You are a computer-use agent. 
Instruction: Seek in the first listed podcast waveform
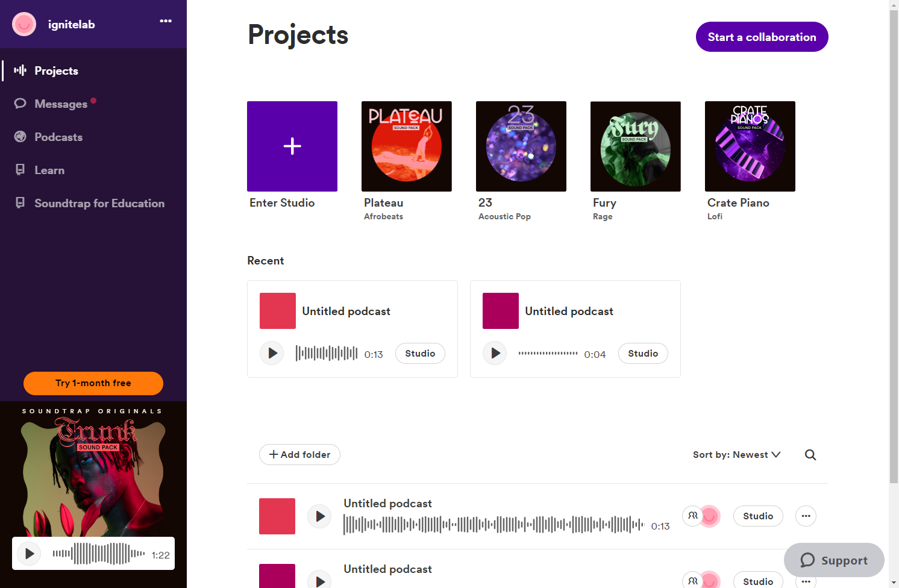(x=493, y=525)
